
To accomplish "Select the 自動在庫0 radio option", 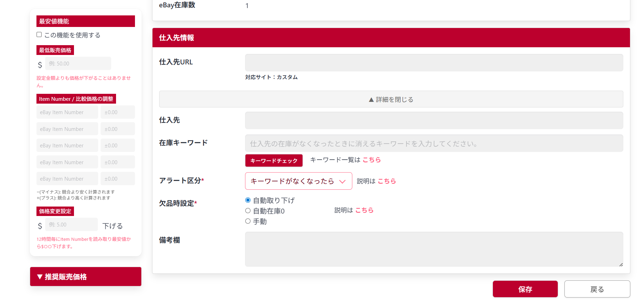I will 248,211.
